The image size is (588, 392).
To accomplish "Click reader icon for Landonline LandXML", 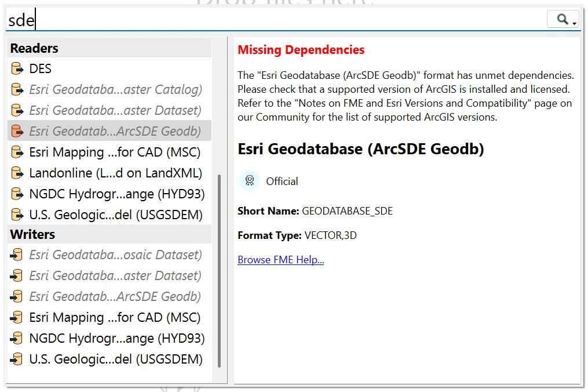I will 17,173.
